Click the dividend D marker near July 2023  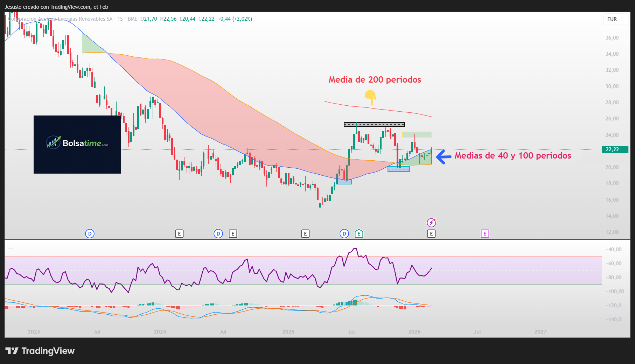coord(90,234)
